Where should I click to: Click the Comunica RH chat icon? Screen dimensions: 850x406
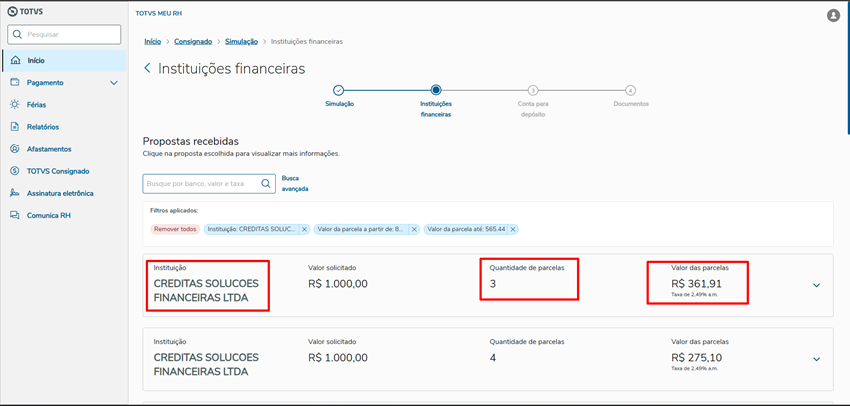[x=15, y=216]
